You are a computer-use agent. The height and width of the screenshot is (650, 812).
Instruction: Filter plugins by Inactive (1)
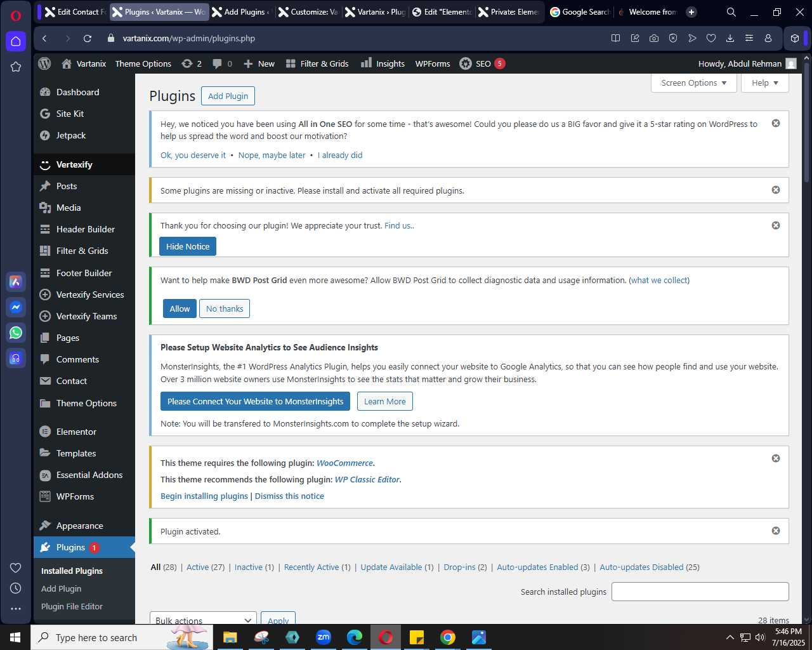click(x=254, y=567)
